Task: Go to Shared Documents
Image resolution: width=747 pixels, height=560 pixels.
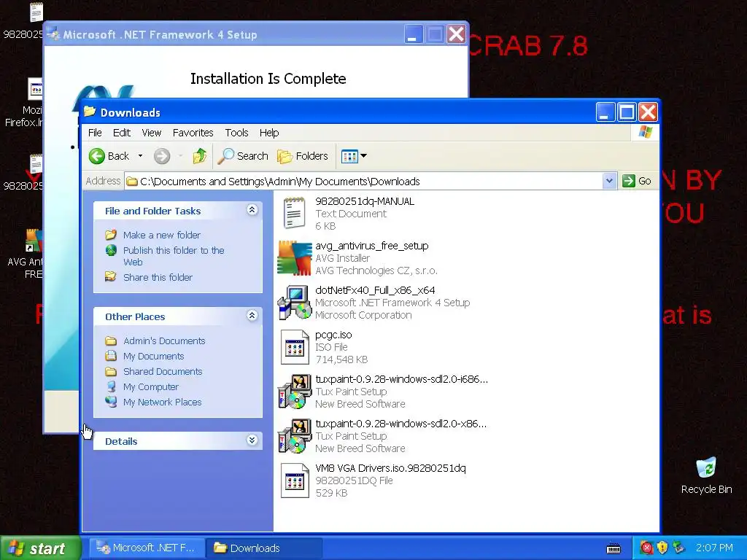Action: pos(163,371)
